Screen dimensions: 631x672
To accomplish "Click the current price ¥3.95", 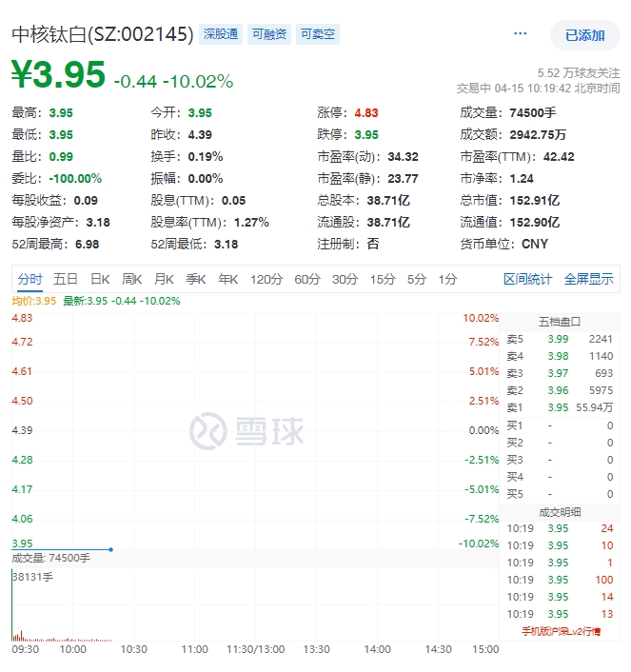I will pyautogui.click(x=58, y=75).
